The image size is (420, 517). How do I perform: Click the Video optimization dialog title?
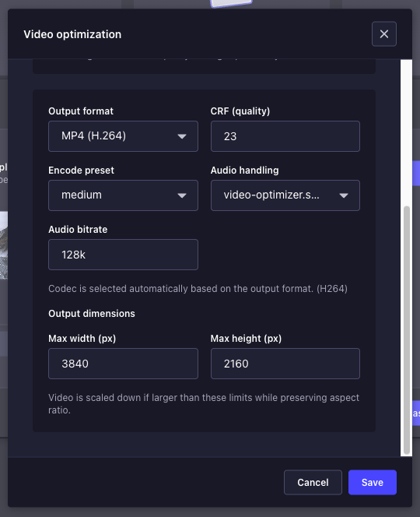[x=72, y=34]
